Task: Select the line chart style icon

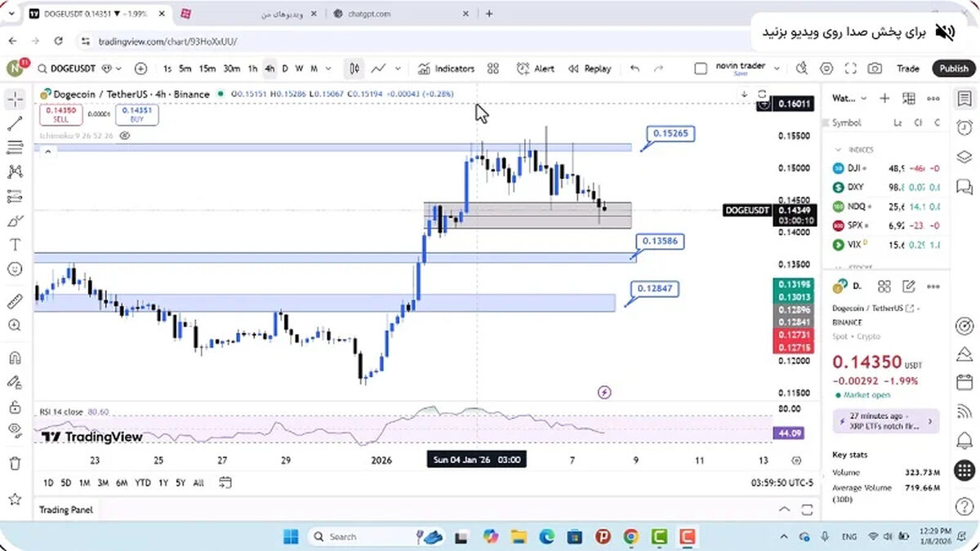Action: click(x=379, y=69)
